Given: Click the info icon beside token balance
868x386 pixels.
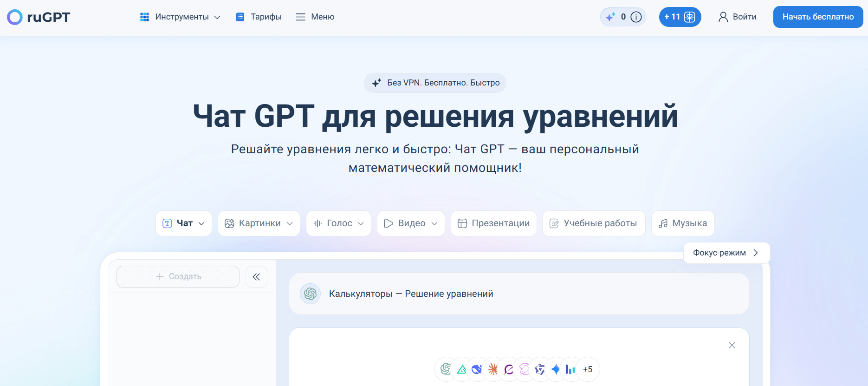Looking at the screenshot, I should 636,17.
